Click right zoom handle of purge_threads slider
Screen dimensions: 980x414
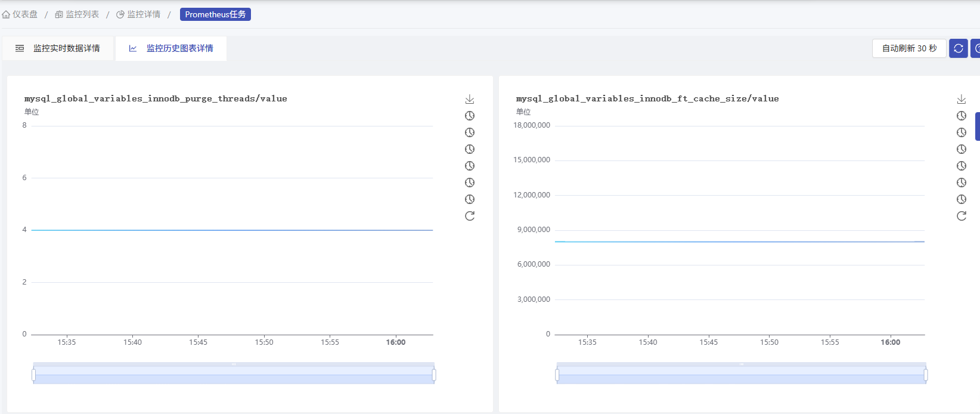(x=434, y=375)
